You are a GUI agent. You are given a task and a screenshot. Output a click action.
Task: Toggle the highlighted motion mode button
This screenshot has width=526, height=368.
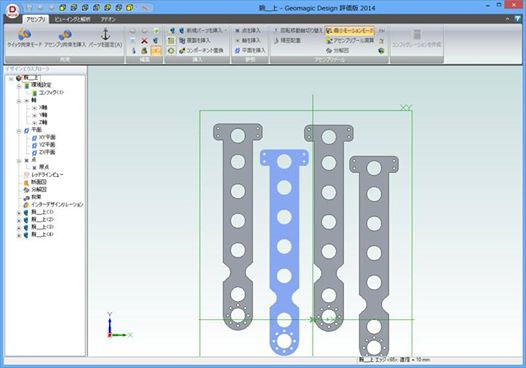tap(350, 31)
